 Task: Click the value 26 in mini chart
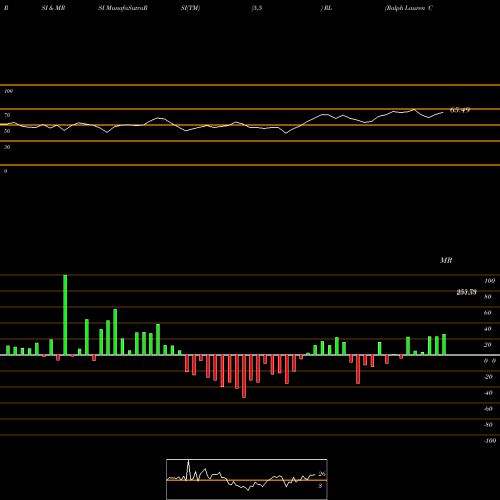pyautogui.click(x=322, y=474)
